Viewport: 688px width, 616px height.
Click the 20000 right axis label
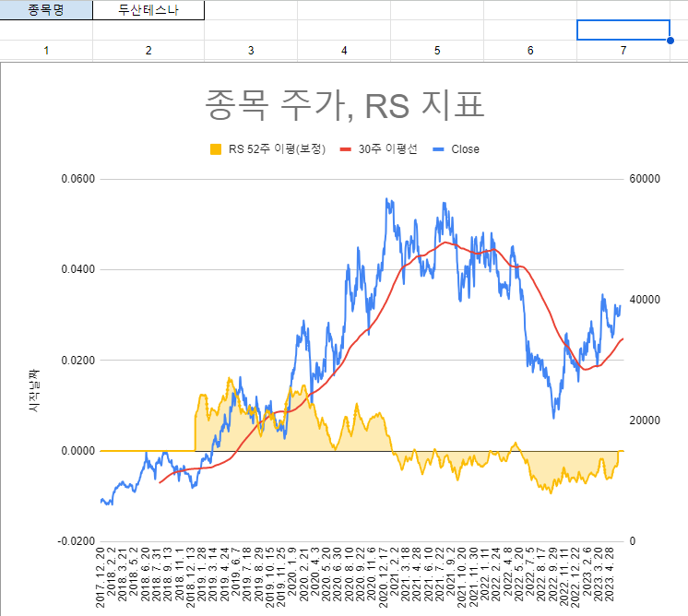pyautogui.click(x=645, y=421)
